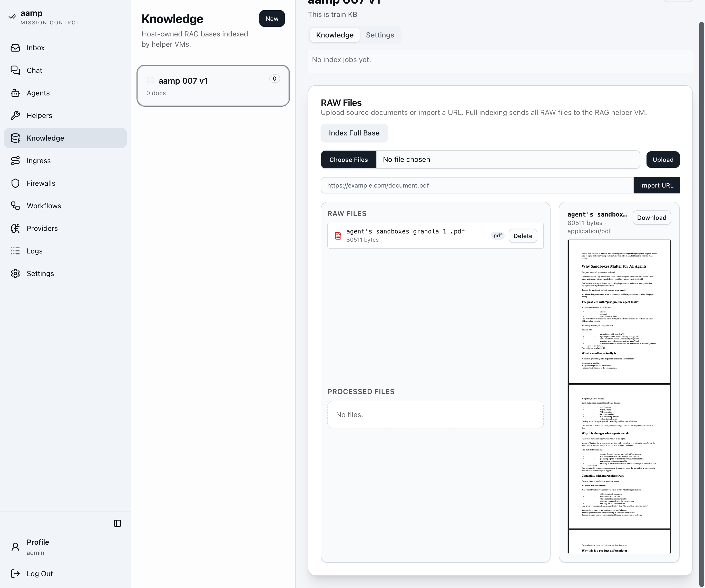Image resolution: width=705 pixels, height=588 pixels.
Task: Click Index Full Base button
Action: click(354, 133)
